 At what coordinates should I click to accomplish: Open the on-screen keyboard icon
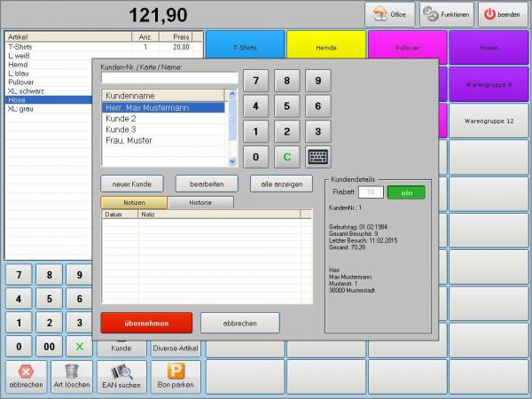coord(317,158)
